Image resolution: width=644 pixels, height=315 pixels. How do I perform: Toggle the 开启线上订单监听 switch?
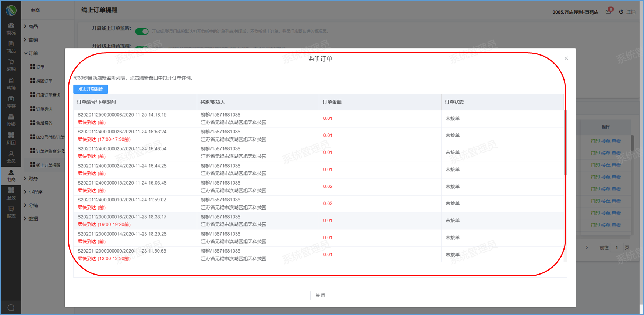tap(142, 31)
